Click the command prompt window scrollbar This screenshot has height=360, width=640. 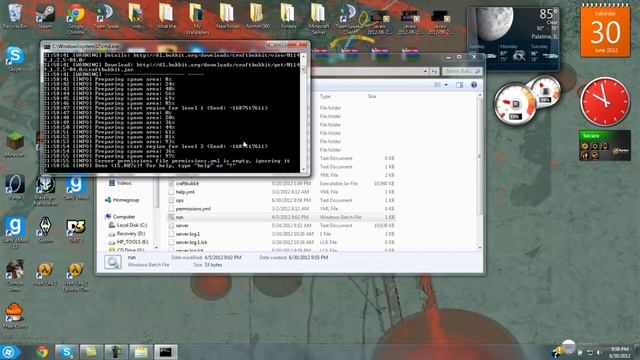pyautogui.click(x=303, y=112)
